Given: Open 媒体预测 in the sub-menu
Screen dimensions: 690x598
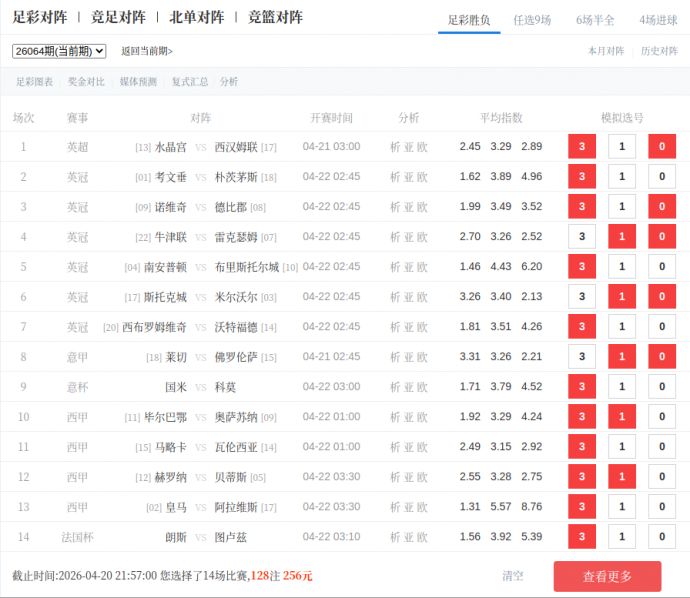Looking at the screenshot, I should [138, 82].
